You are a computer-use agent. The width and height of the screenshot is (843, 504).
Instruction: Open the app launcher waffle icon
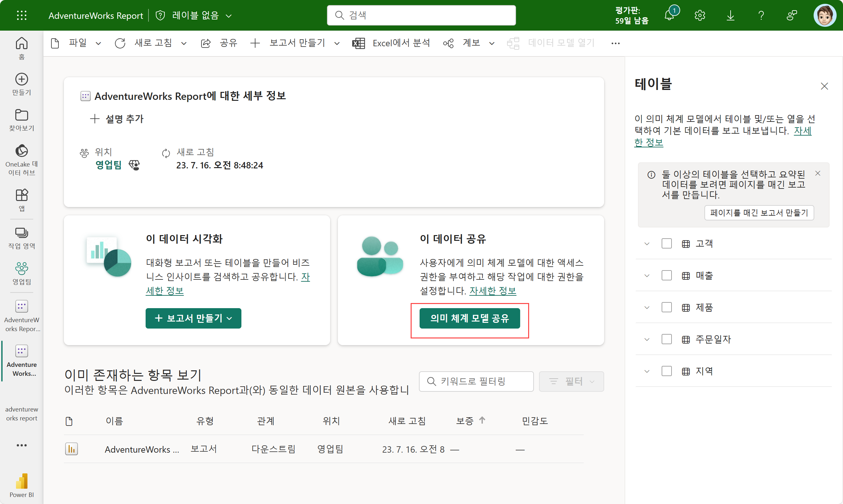click(21, 15)
